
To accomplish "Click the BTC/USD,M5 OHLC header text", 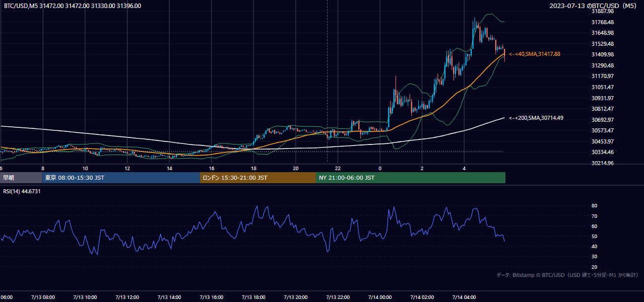I will click(x=73, y=6).
